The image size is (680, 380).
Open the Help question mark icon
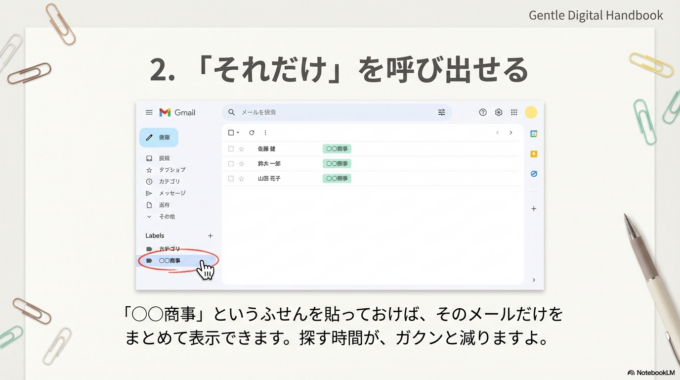[x=483, y=112]
